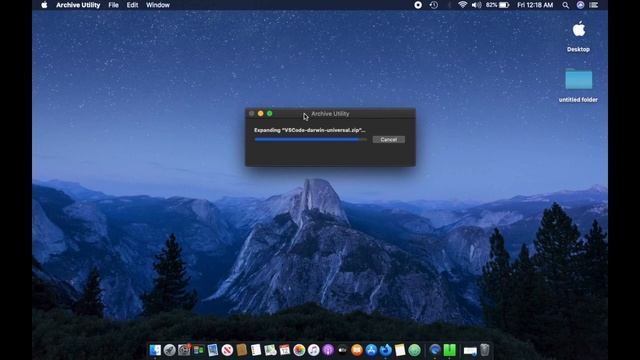
Task: Click the Fri 12:18 AM clock
Action: pyautogui.click(x=535, y=5)
